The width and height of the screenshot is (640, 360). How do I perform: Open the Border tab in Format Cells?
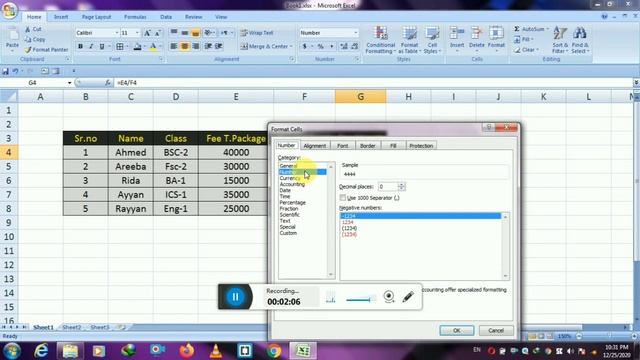(367, 146)
